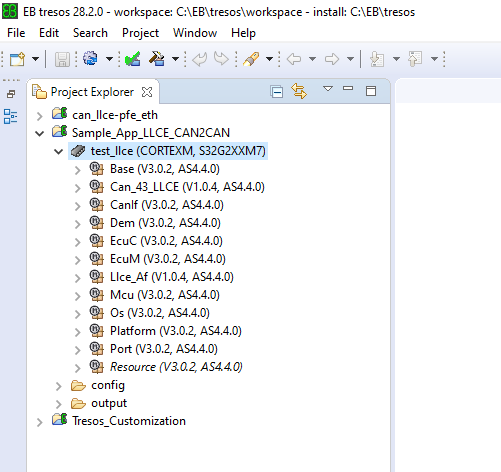Maximize the Project Explorer panel
The width and height of the screenshot is (501, 472).
click(371, 91)
